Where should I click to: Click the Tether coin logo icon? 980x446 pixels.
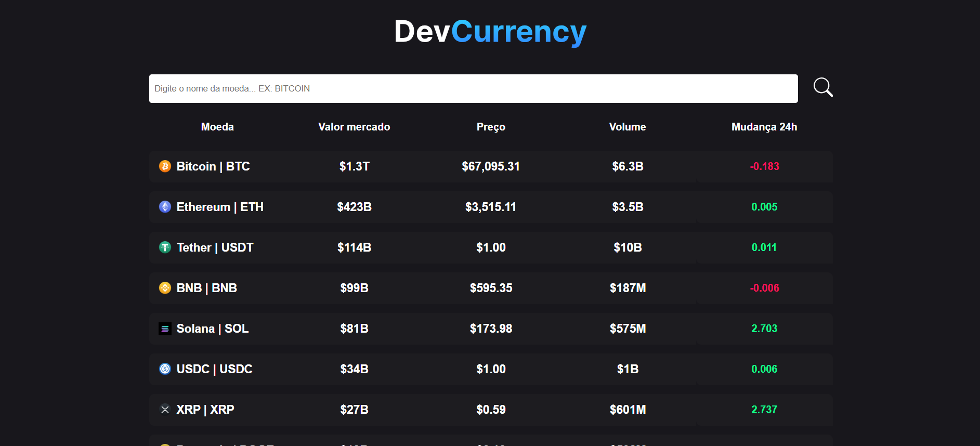click(165, 247)
